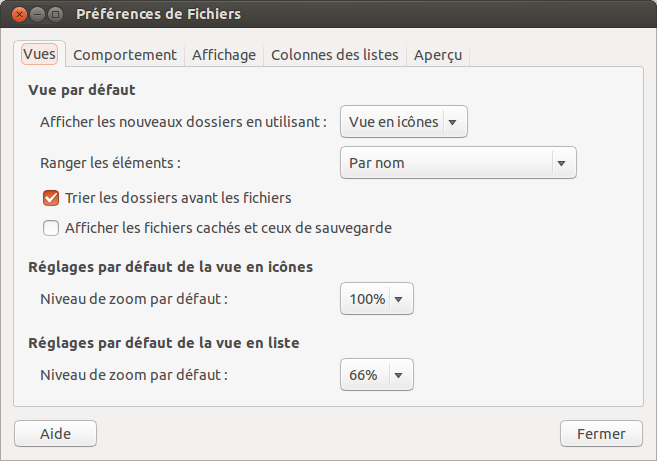Close the Préférences de Fichiers window
This screenshot has width=657, height=461.
pos(17,15)
